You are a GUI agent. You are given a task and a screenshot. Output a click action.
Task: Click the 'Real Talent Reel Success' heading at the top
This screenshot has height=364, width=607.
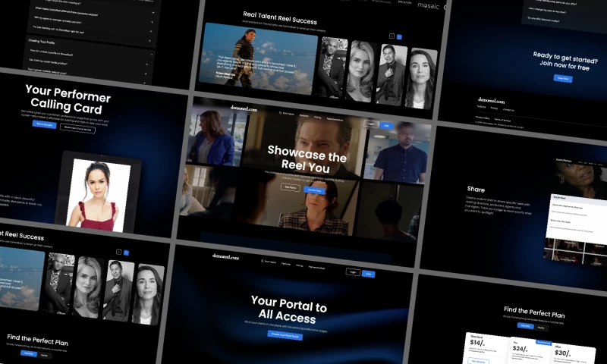pos(280,17)
